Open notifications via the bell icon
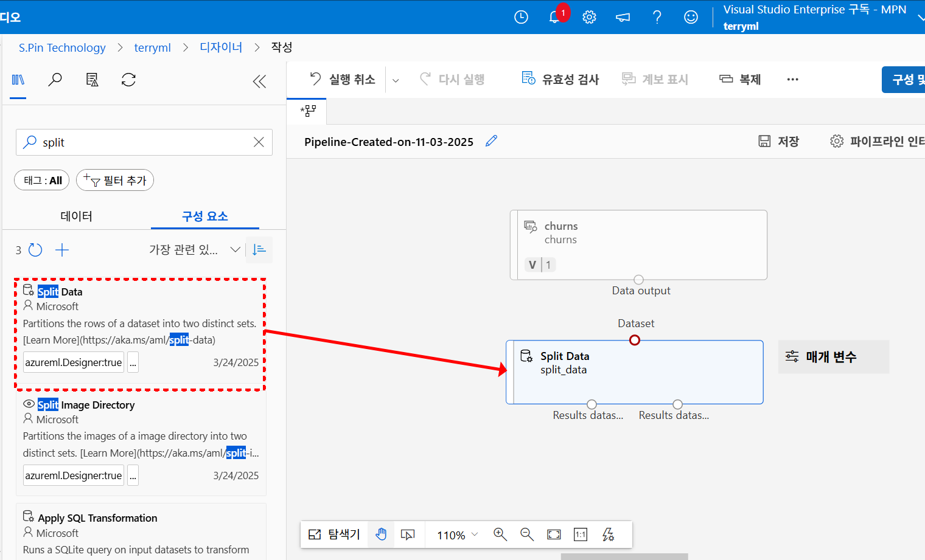This screenshot has width=925, height=560. click(555, 16)
